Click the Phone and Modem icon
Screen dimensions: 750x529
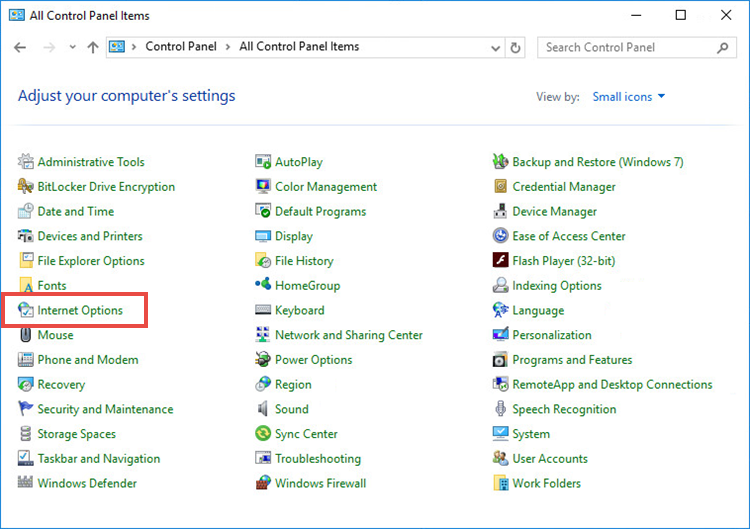pos(25,359)
